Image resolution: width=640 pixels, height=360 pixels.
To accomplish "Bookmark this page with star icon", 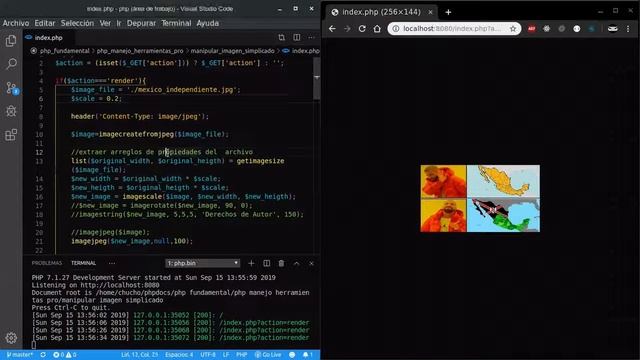I will click(x=513, y=29).
